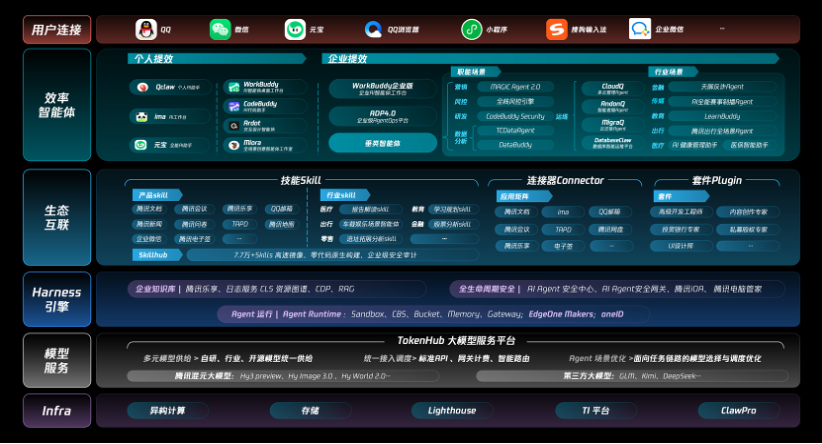
Task: Click the Skillhub tag
Action: (157, 255)
